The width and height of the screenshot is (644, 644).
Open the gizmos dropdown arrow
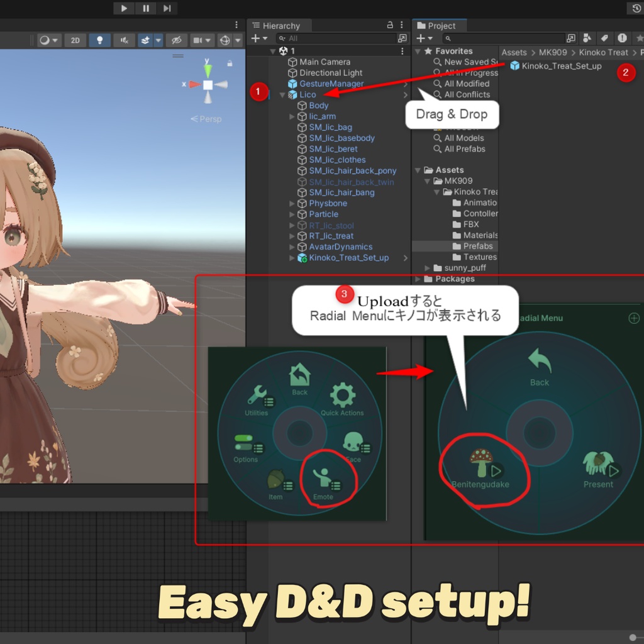click(238, 40)
